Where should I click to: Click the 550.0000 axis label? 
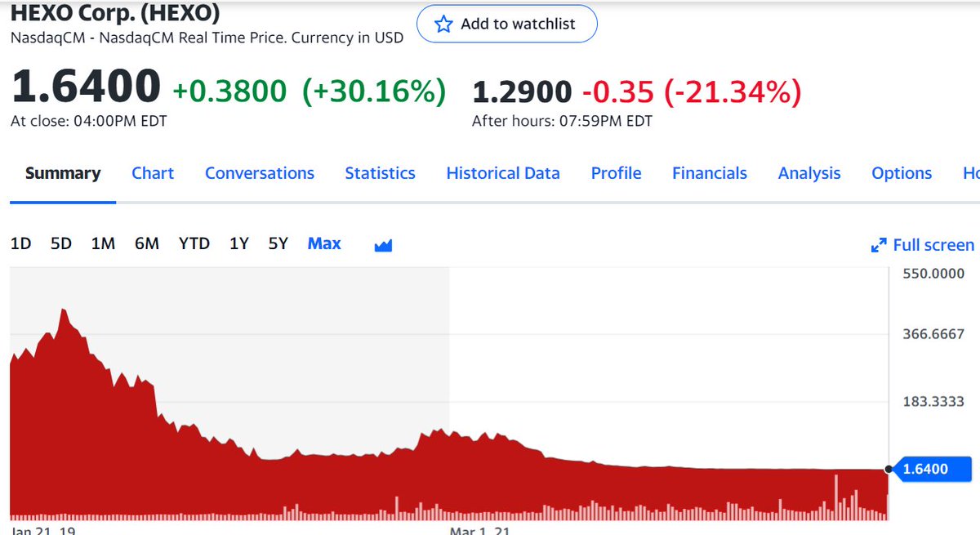click(x=933, y=274)
